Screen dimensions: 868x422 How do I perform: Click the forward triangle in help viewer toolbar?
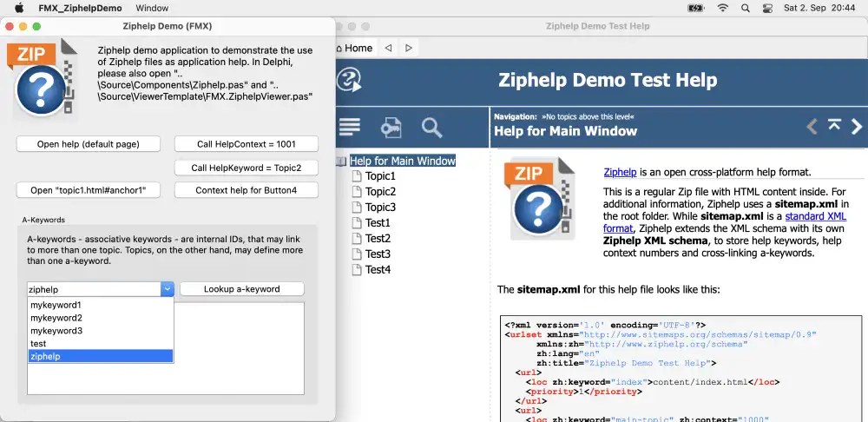(x=409, y=48)
